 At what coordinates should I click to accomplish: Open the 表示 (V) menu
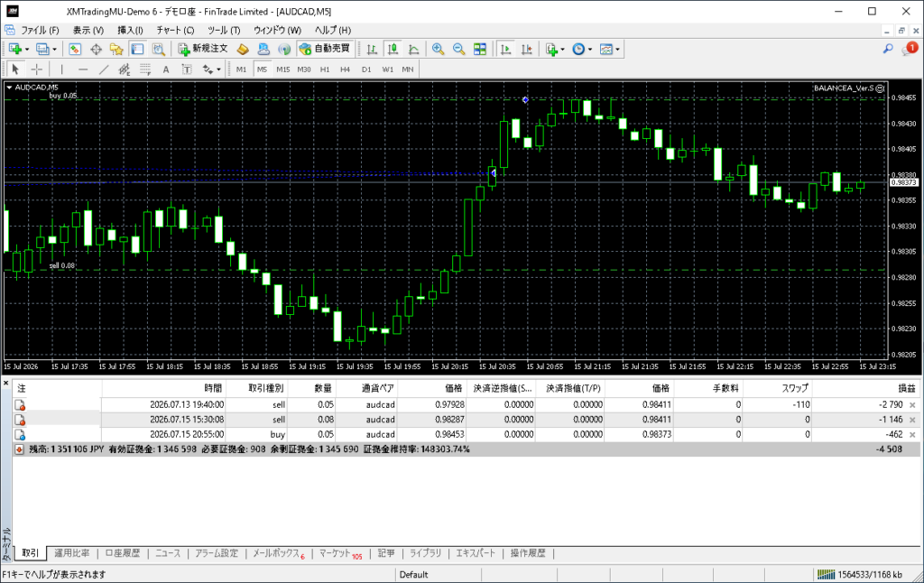coord(88,30)
